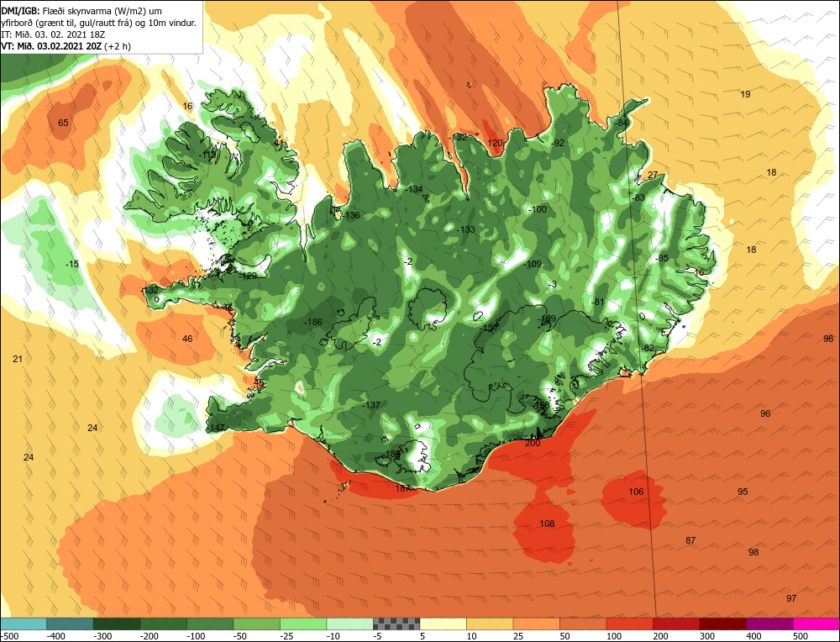Click the value '-81' in eastern Iceland
840x642 pixels.
[596, 303]
